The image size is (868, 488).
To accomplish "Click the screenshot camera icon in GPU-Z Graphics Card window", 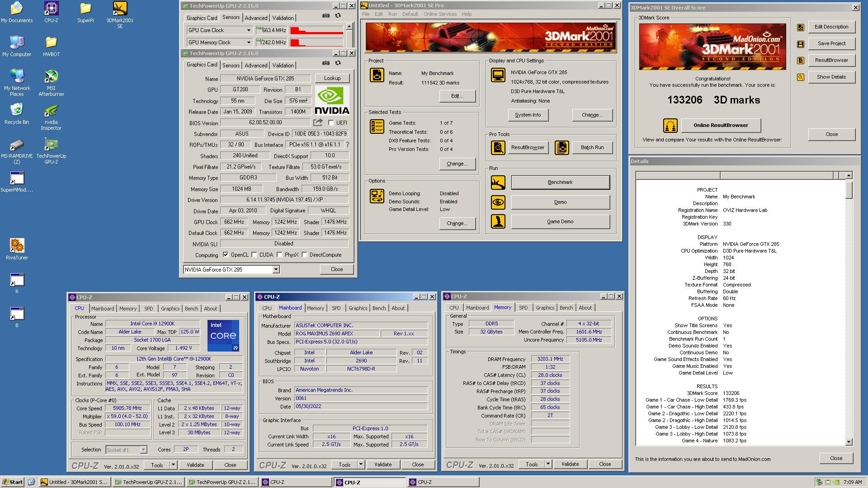I will [325, 63].
